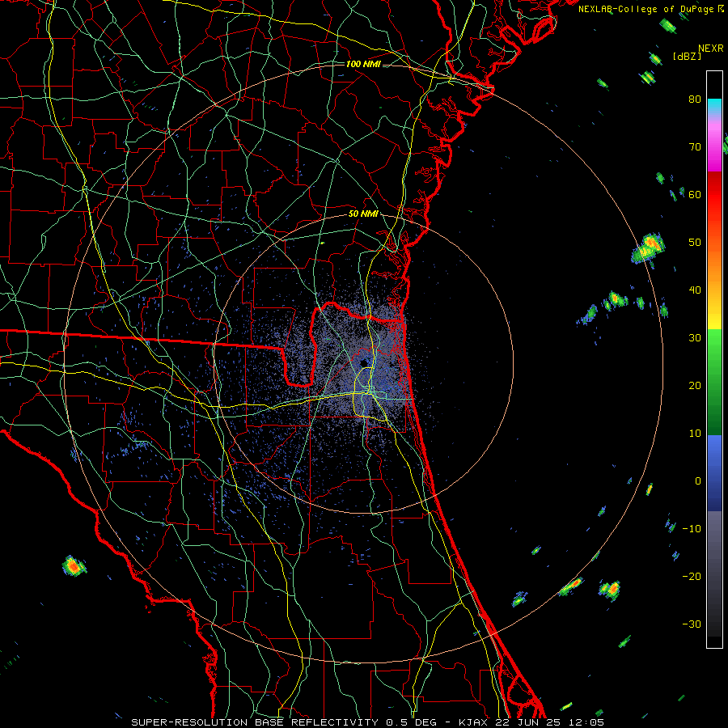Click the -30 value on dBZ scale
This screenshot has height=728, width=728.
pos(692,624)
